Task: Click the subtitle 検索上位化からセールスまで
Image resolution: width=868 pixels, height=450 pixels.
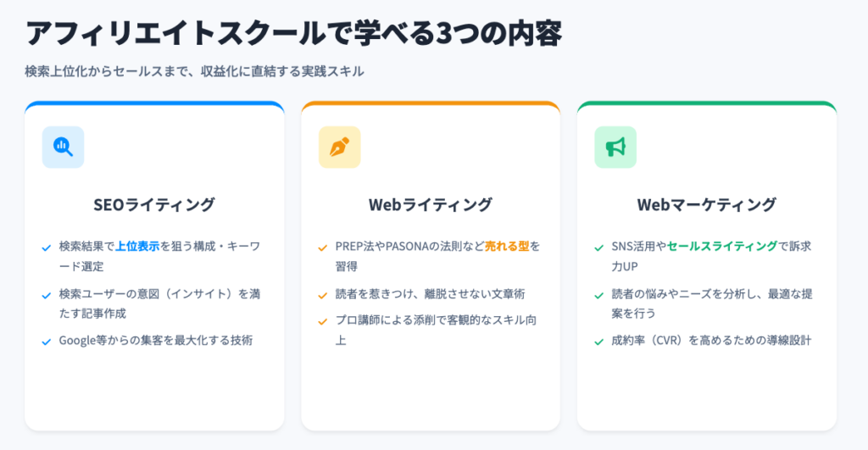Action: [195, 72]
